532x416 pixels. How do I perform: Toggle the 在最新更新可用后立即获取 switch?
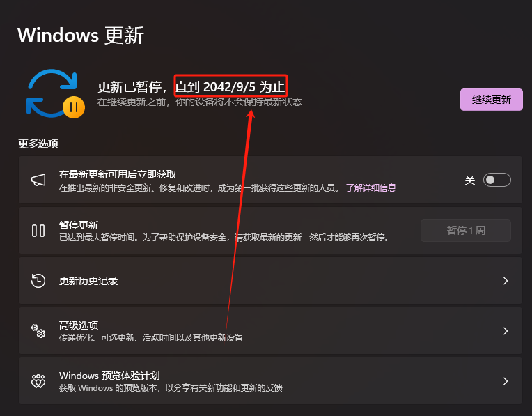click(x=496, y=180)
